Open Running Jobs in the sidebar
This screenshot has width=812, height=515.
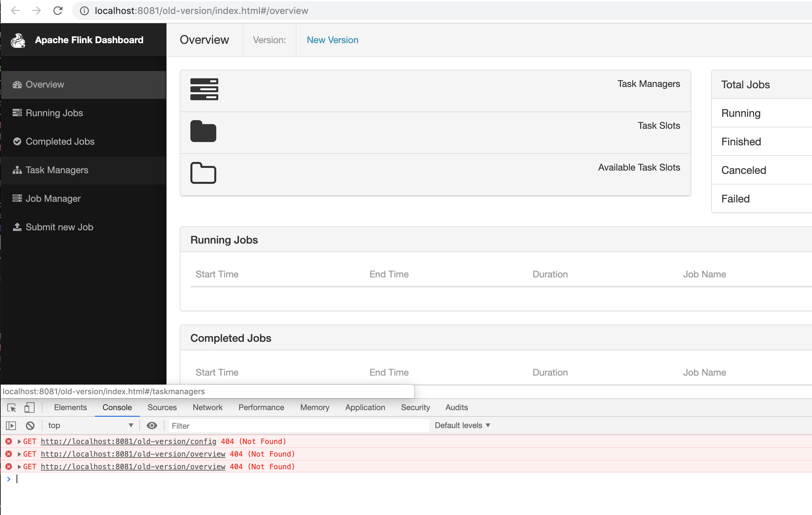tap(54, 113)
